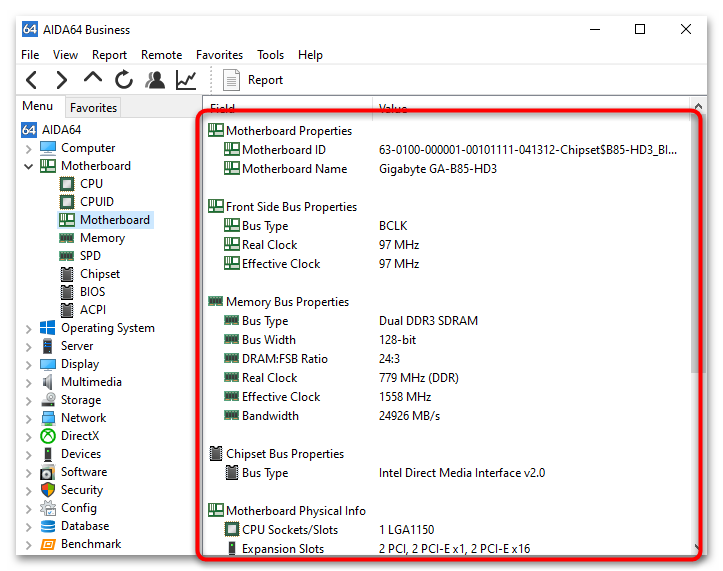Click the Server tower icon
This screenshot has height=571, width=723.
tap(47, 346)
